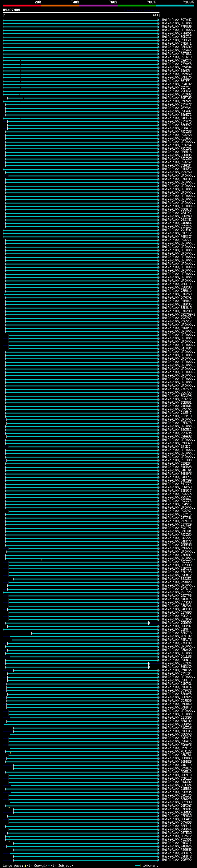The height and width of the screenshot is (868, 197).
Task: Select the UniRef100_A9TG19 label
Action: tap(177, 57)
